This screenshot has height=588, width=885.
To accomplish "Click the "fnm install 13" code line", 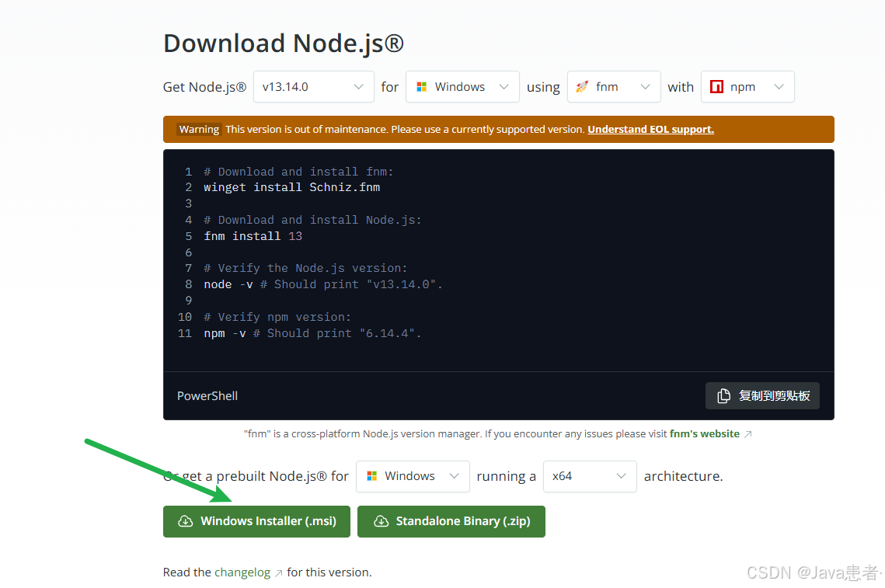I will pyautogui.click(x=253, y=236).
